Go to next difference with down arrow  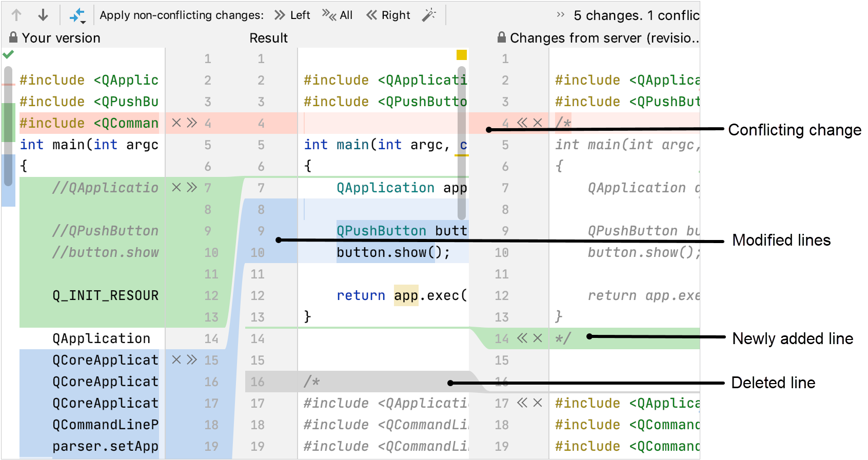pyautogui.click(x=43, y=15)
